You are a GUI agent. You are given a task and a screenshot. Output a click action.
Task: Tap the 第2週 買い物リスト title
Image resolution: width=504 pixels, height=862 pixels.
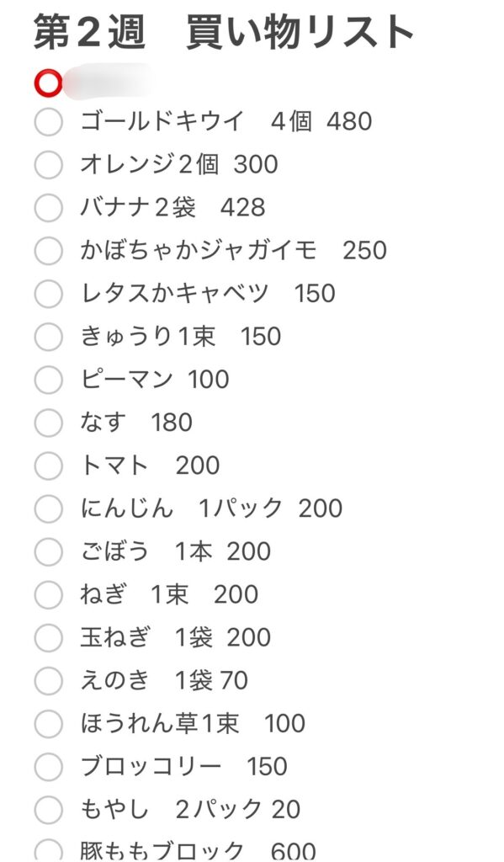224,33
